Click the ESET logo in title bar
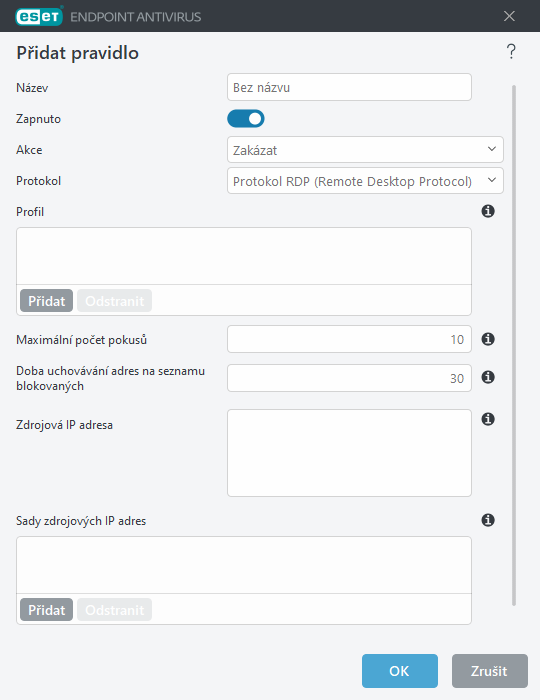Screen dimensions: 540x700 [39, 17]
